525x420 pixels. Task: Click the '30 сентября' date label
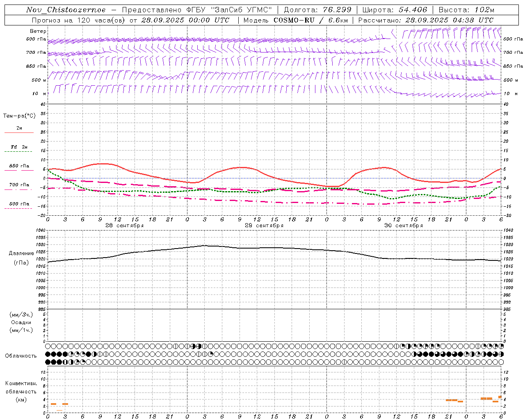pyautogui.click(x=404, y=226)
